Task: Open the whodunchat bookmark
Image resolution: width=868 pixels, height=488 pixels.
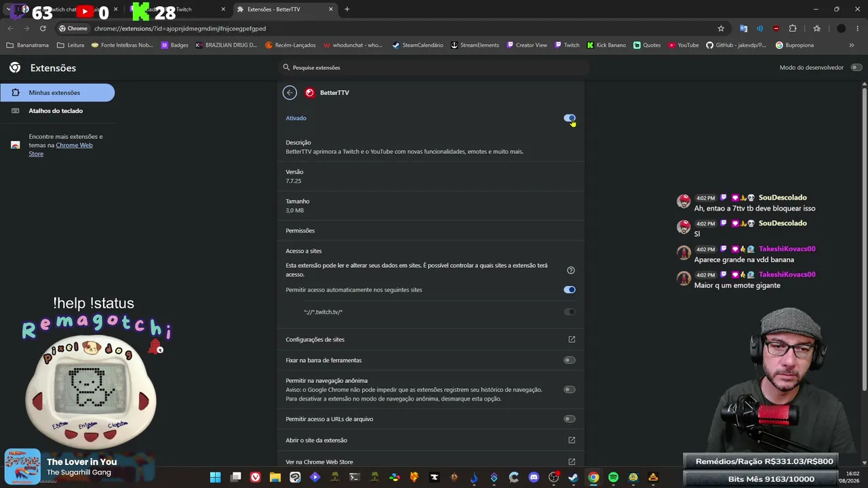Action: click(353, 45)
